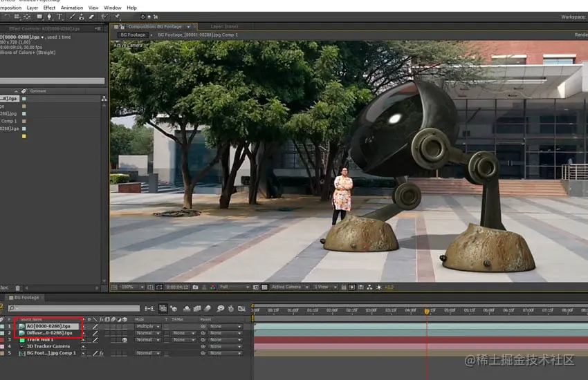Take a snapshot of the viewer
This screenshot has width=588, height=380.
[195, 287]
